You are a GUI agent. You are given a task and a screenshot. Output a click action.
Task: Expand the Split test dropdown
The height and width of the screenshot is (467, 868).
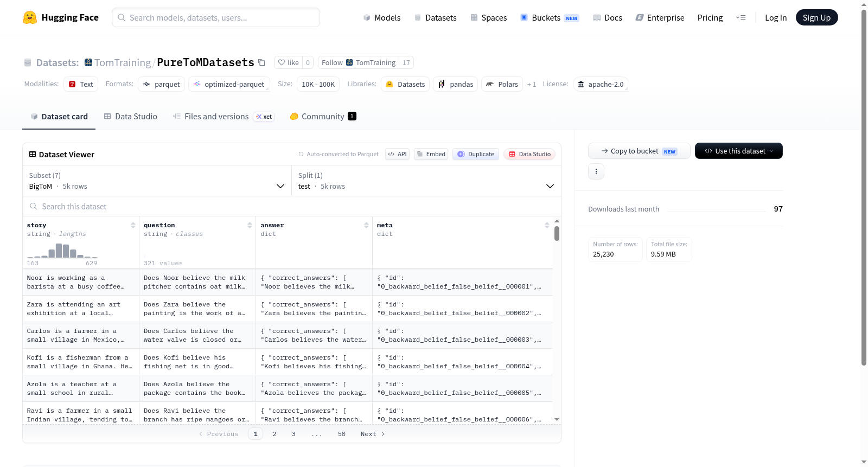[426, 181]
